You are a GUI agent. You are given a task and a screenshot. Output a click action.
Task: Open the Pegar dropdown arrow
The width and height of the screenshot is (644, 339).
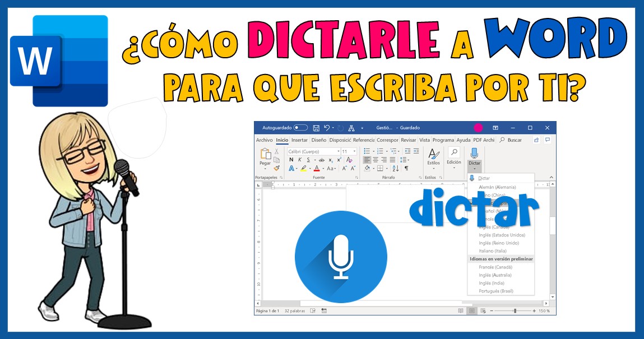pyautogui.click(x=265, y=169)
